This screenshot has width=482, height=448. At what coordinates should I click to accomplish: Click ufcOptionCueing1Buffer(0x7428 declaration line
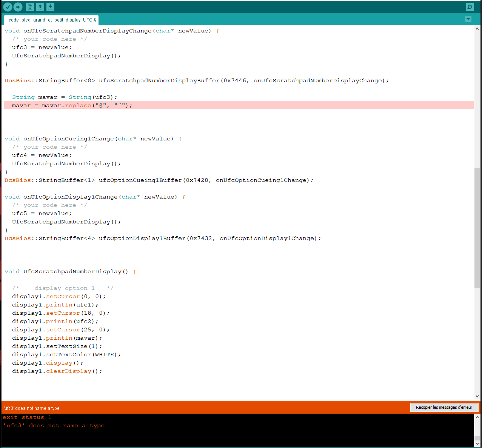pos(159,180)
